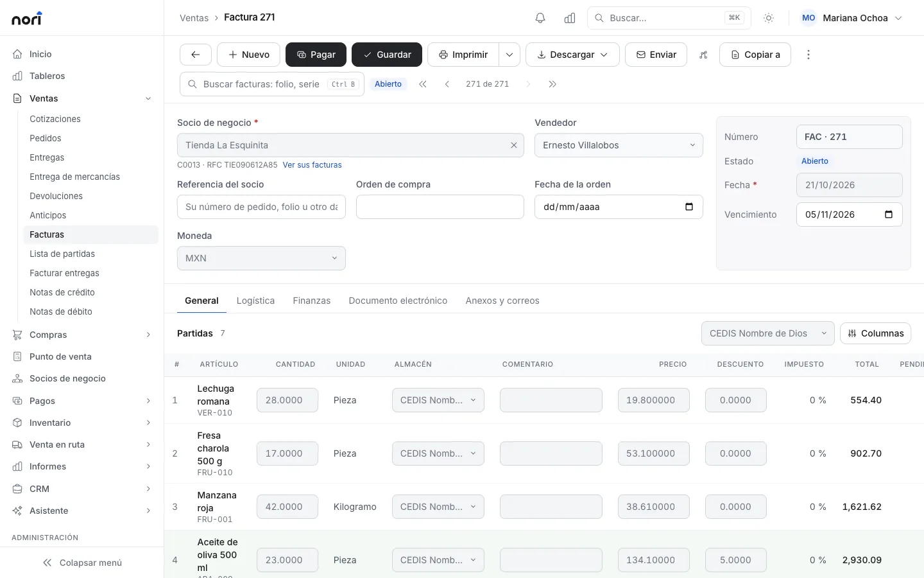924x578 pixels.
Task: Go back with the left arrow button
Action: (x=196, y=55)
